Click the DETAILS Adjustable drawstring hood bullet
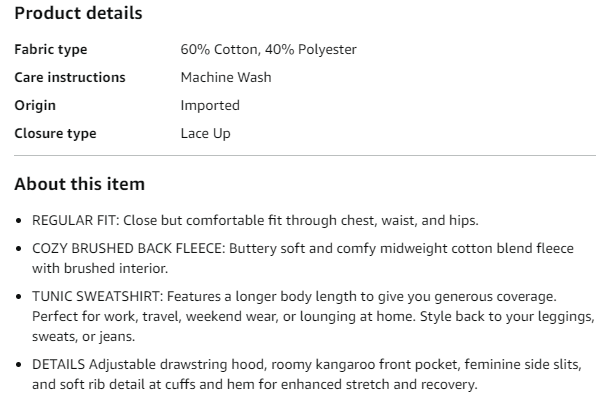This screenshot has width=608, height=400. [x=307, y=374]
